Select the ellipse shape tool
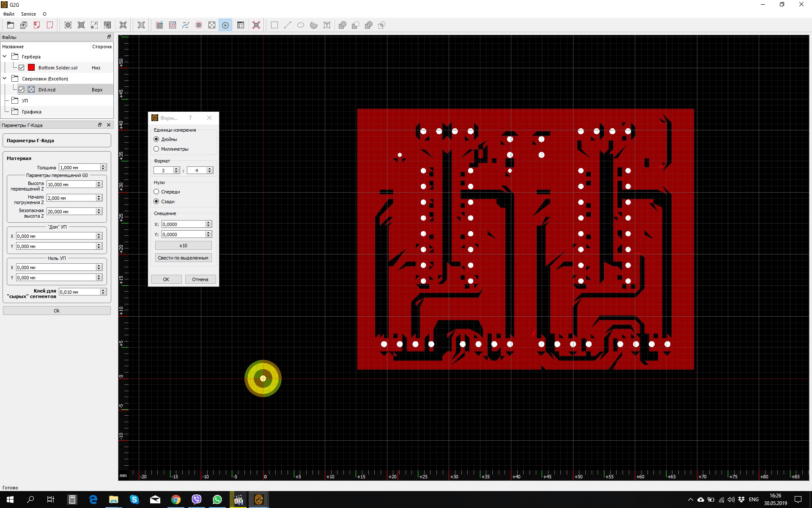The height and width of the screenshot is (508, 812). 301,25
